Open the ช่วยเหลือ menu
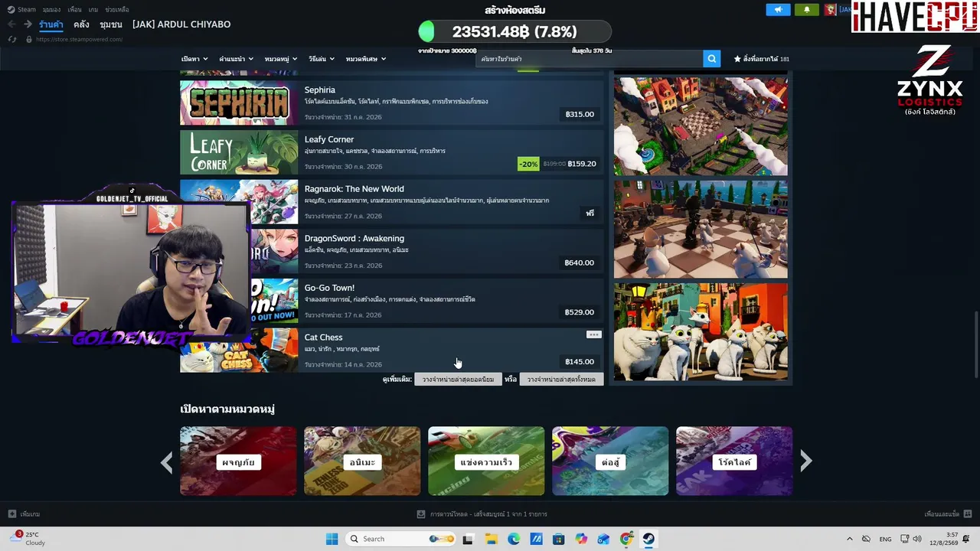Image resolution: width=980 pixels, height=551 pixels. pyautogui.click(x=117, y=9)
